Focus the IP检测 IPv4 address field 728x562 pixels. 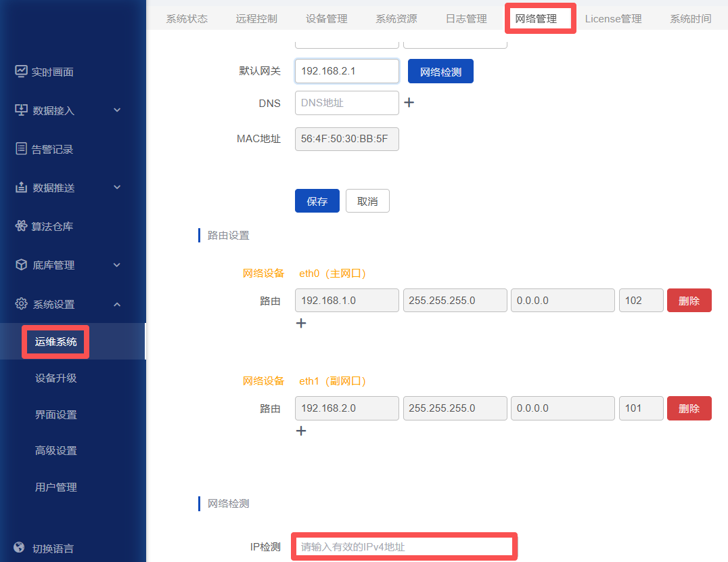click(x=405, y=546)
